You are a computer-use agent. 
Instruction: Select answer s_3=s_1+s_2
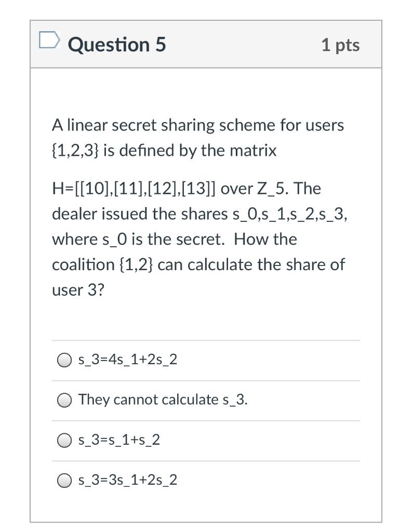tap(64, 440)
